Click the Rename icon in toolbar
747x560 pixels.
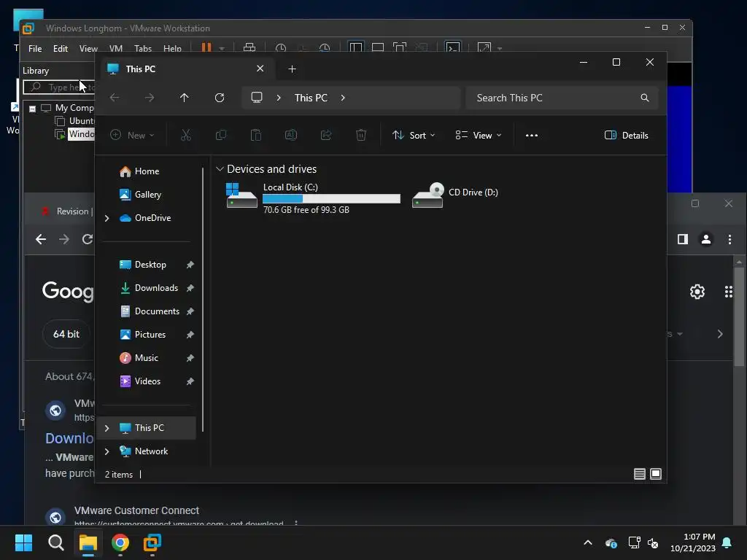290,135
